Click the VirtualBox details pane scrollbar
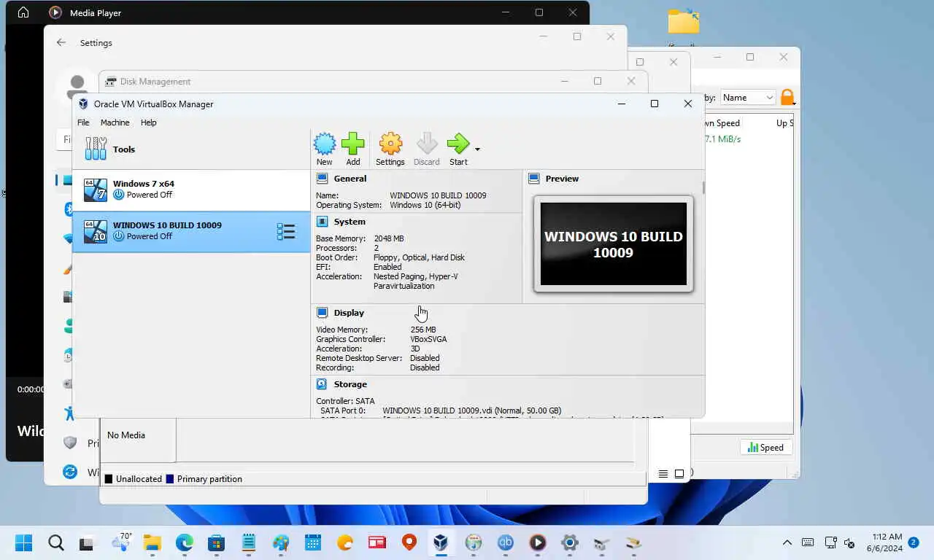Image resolution: width=934 pixels, height=560 pixels. click(703, 188)
